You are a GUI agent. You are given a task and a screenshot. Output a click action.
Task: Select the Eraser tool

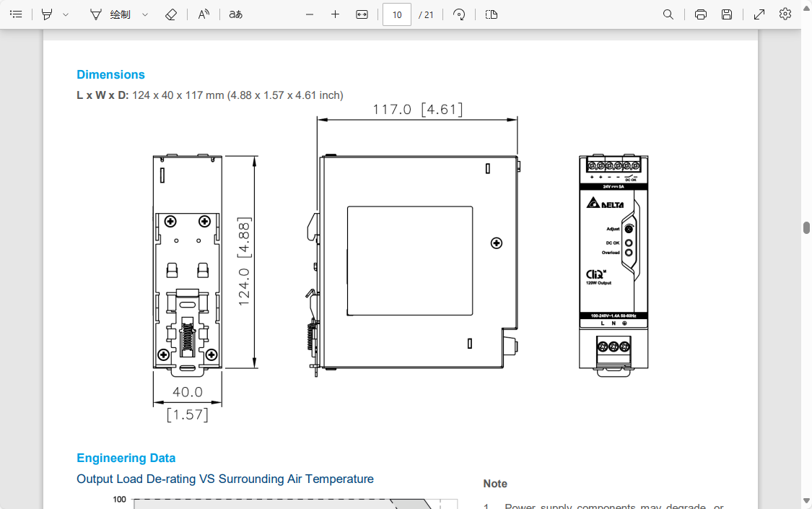click(x=171, y=14)
